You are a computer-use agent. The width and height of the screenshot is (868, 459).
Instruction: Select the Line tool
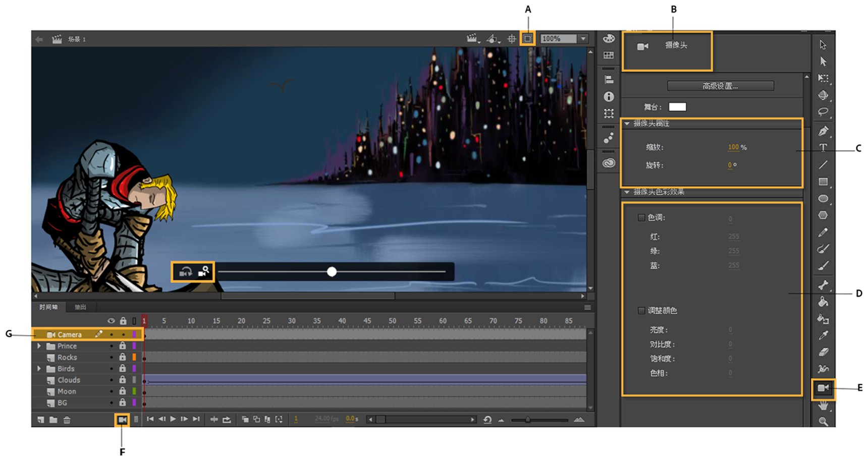pos(823,164)
